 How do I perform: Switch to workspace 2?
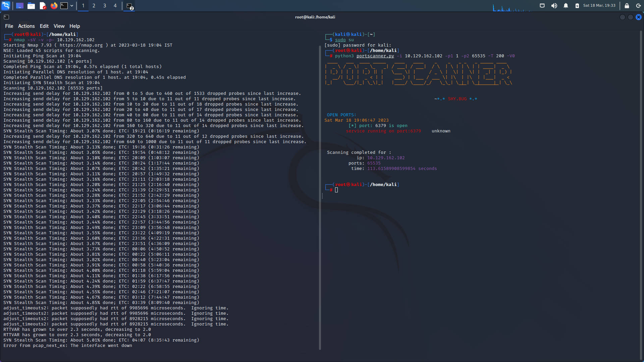pyautogui.click(x=94, y=6)
